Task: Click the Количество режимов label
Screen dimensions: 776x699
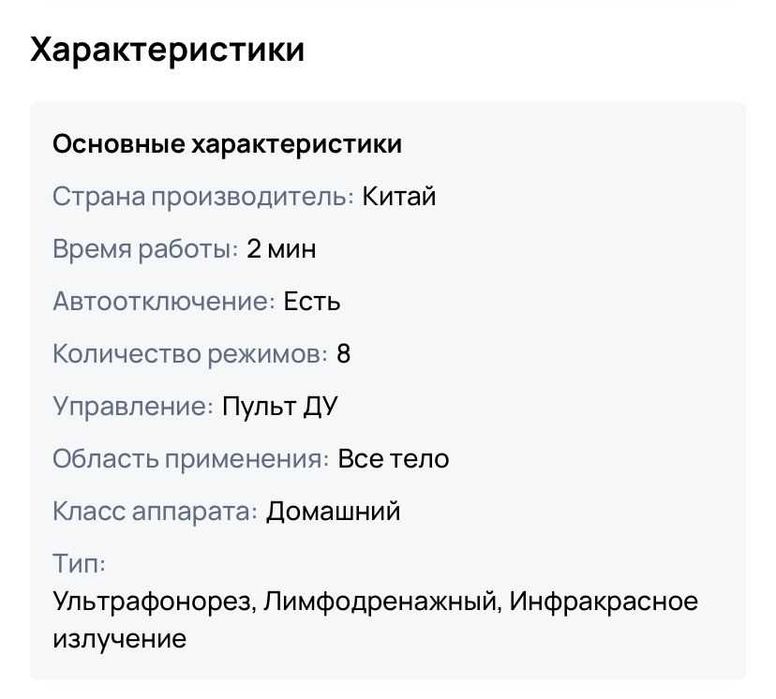Action: (189, 354)
